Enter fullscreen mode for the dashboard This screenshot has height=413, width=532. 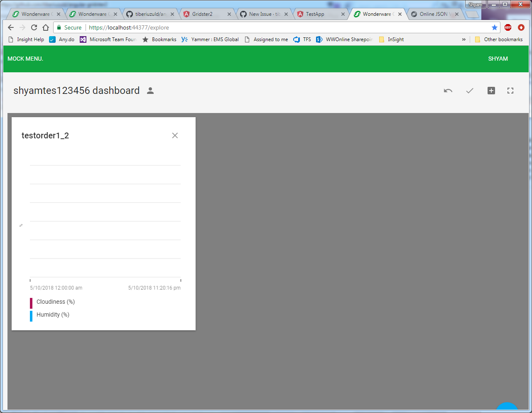coord(510,91)
